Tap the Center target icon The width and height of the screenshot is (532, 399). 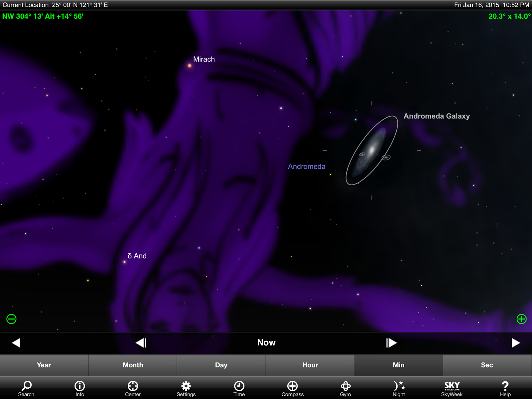pyautogui.click(x=133, y=389)
